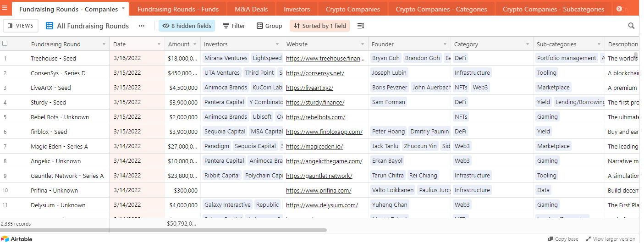Open the prifina.com link
The height and width of the screenshot is (243, 644).
tap(319, 190)
